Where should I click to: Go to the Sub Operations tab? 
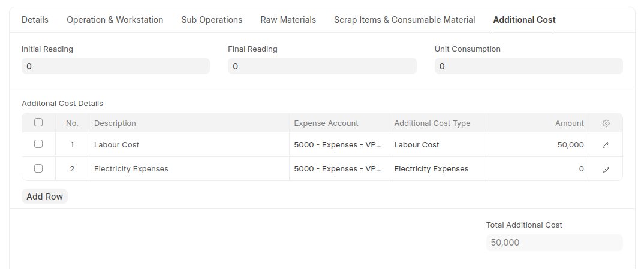pyautogui.click(x=212, y=20)
